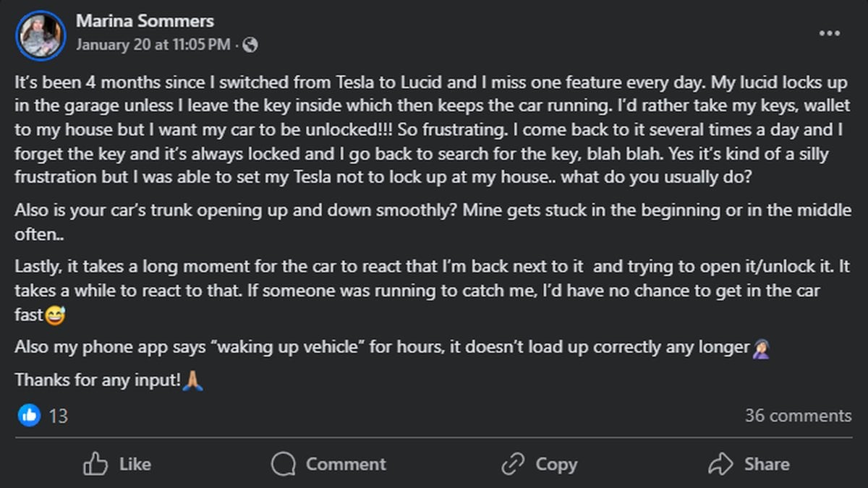Click the globe public-audience icon
This screenshot has height=488, width=868.
pyautogui.click(x=250, y=46)
